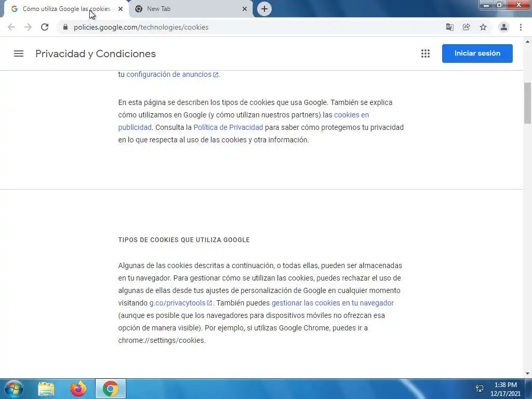
Task: Click the page vertical scrollbar thumb
Action: [528, 103]
